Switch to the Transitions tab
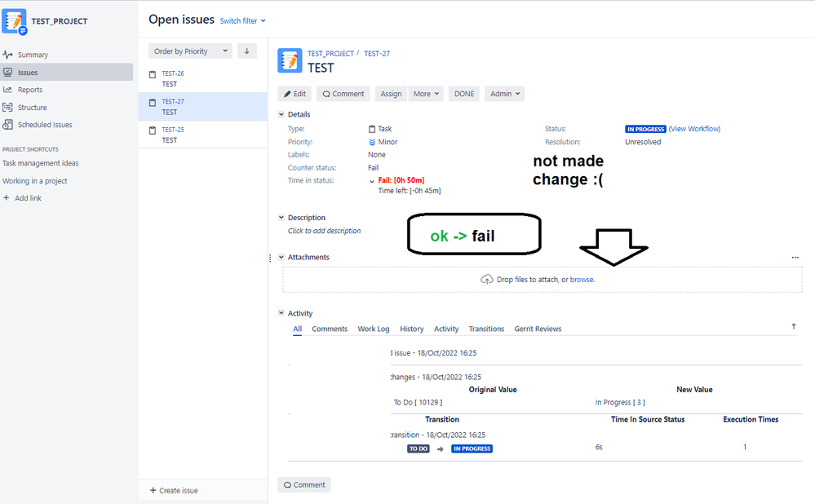815x504 pixels. tap(486, 329)
